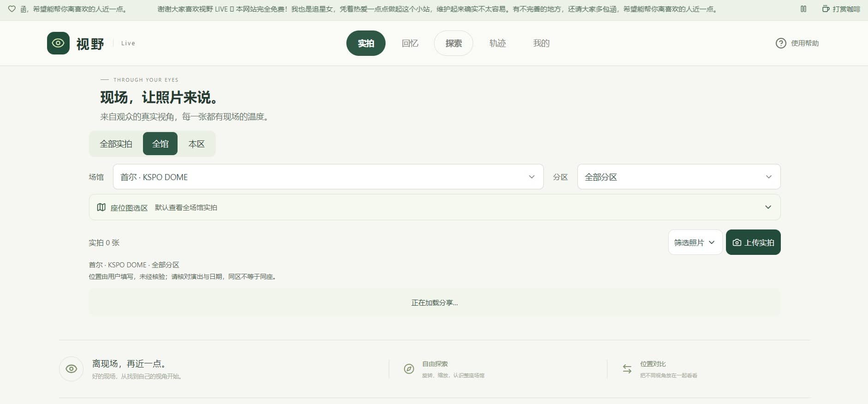This screenshot has height=404, width=868.
Task: Click the 首尔 · KSPO DOME · 全部分区 caption
Action: pyautogui.click(x=134, y=265)
